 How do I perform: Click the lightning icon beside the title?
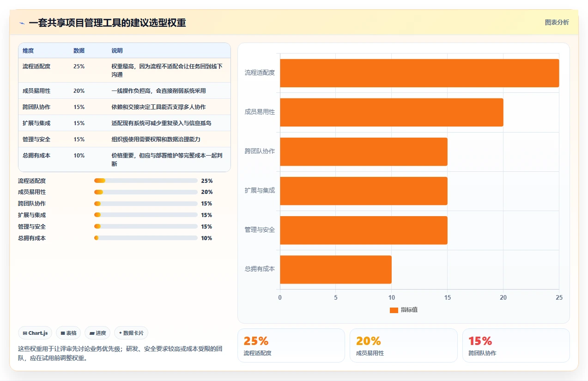click(x=22, y=23)
